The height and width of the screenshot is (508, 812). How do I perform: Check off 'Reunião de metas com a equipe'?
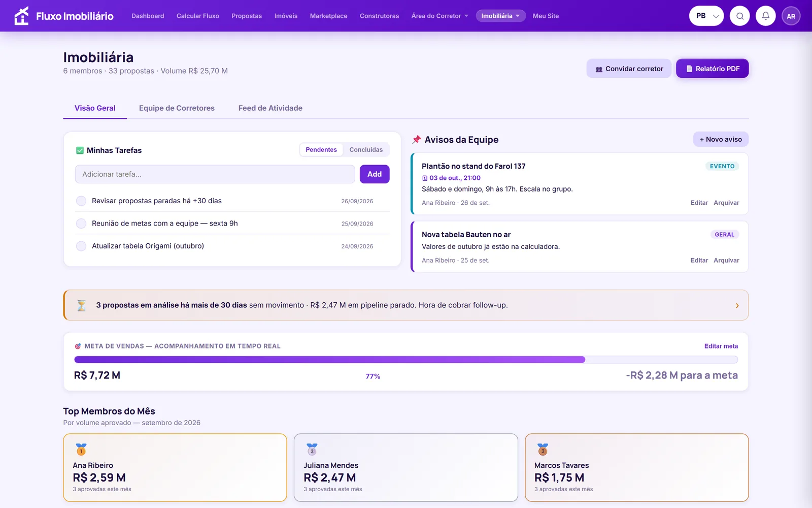81,224
